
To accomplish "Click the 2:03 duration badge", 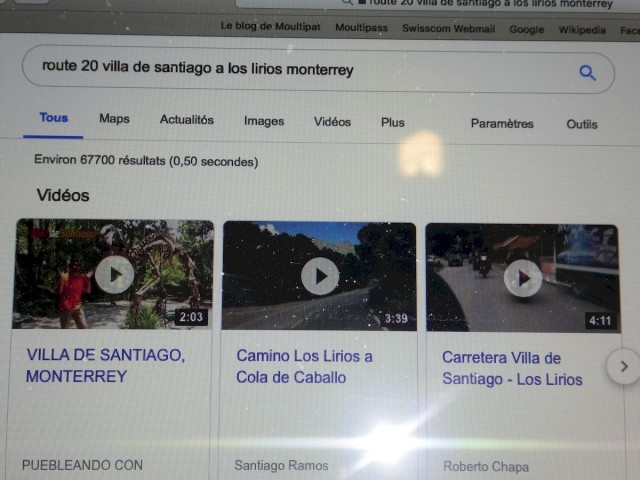I will pyautogui.click(x=191, y=317).
